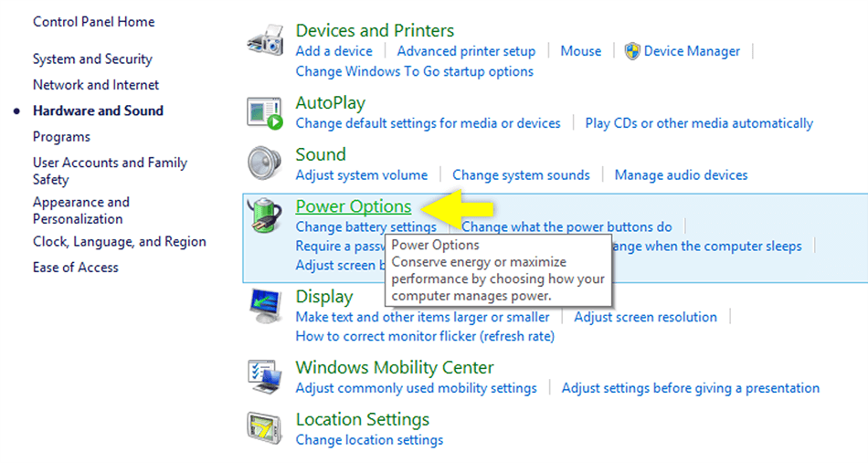Viewport: 868px width, 463px height.
Task: Open Advanced printer setup
Action: 466,51
